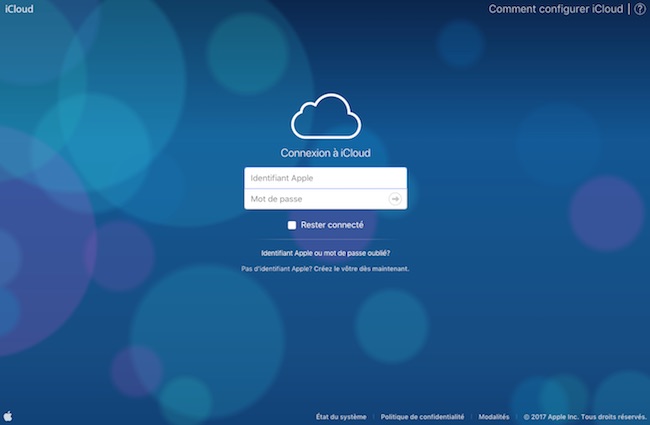Viewport: 650px width, 425px height.
Task: Click the 2017 Apple Inc. copyright text
Action: click(x=585, y=417)
